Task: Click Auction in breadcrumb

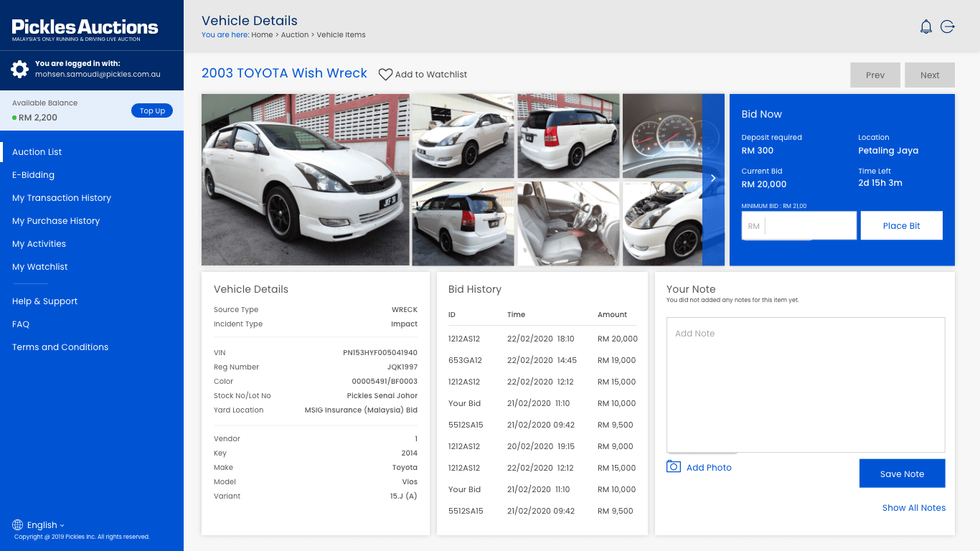Action: tap(295, 34)
